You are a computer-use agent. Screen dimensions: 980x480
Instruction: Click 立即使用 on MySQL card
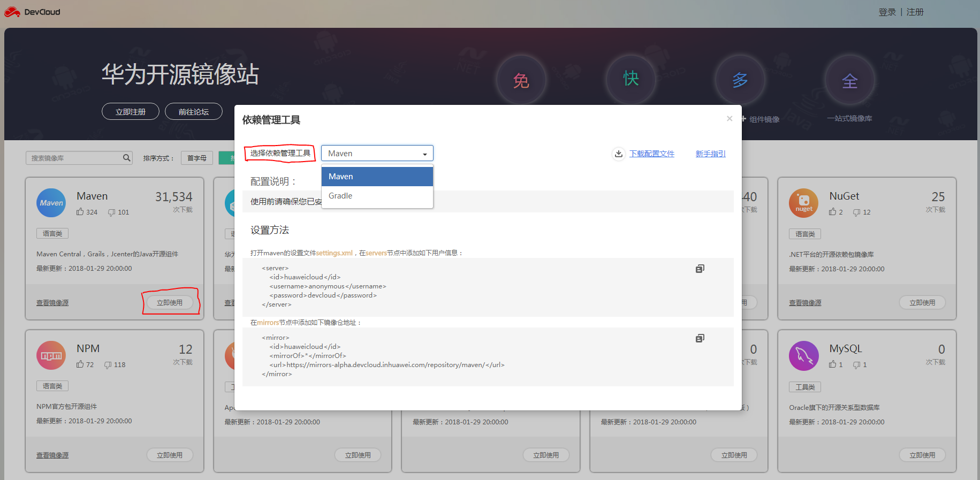tap(922, 455)
